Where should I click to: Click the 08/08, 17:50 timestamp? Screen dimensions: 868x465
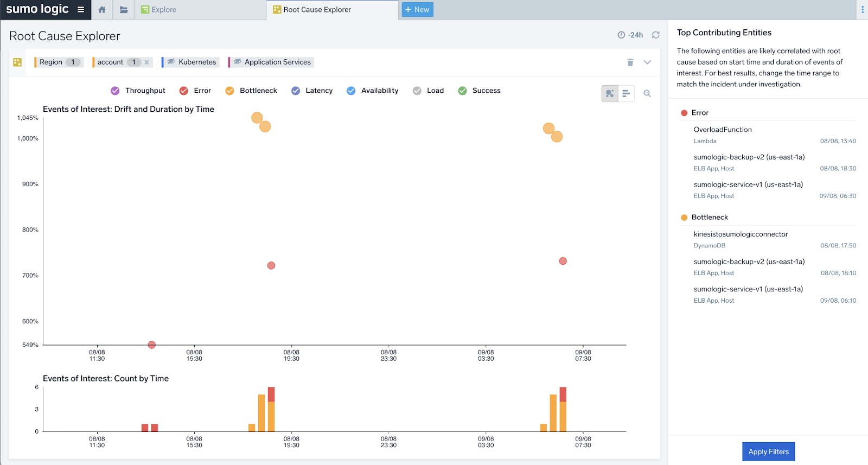tap(838, 246)
